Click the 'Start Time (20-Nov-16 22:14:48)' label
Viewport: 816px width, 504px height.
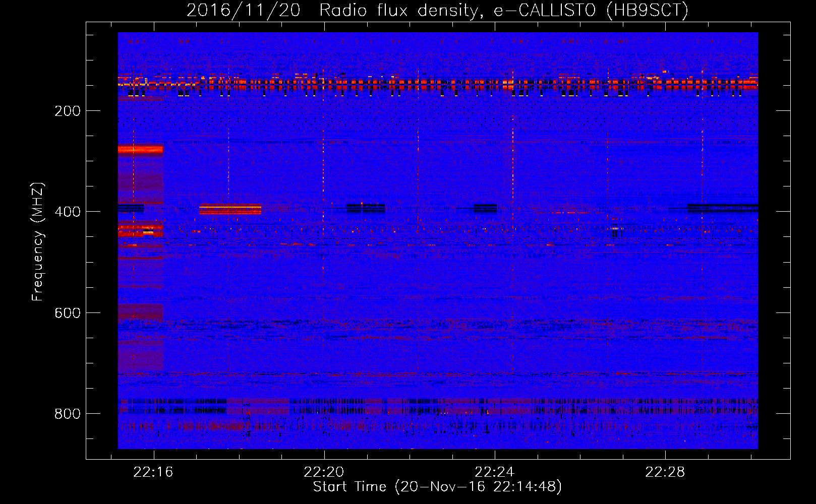pos(437,487)
